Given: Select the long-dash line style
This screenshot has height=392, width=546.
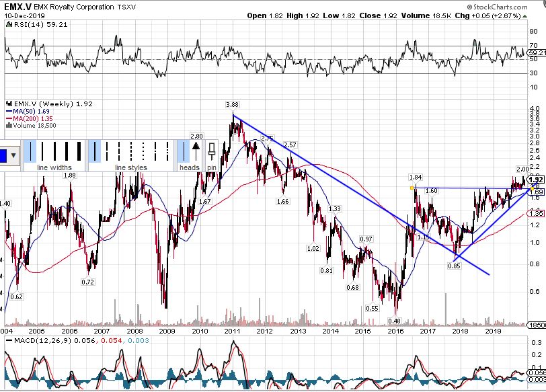Looking at the screenshot, I should point(107,151).
